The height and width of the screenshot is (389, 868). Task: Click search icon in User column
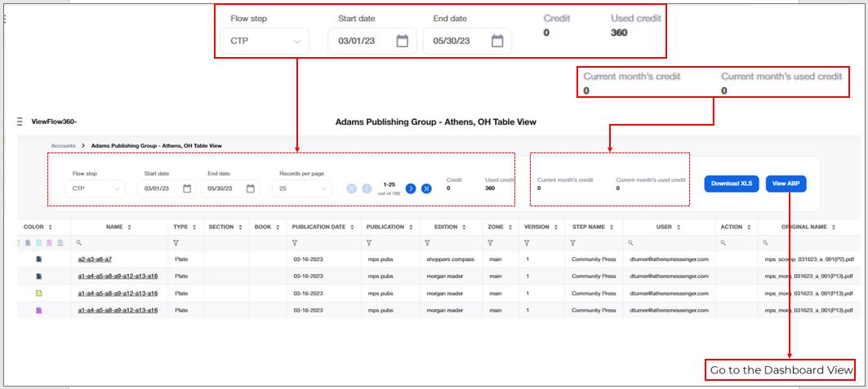click(x=630, y=243)
